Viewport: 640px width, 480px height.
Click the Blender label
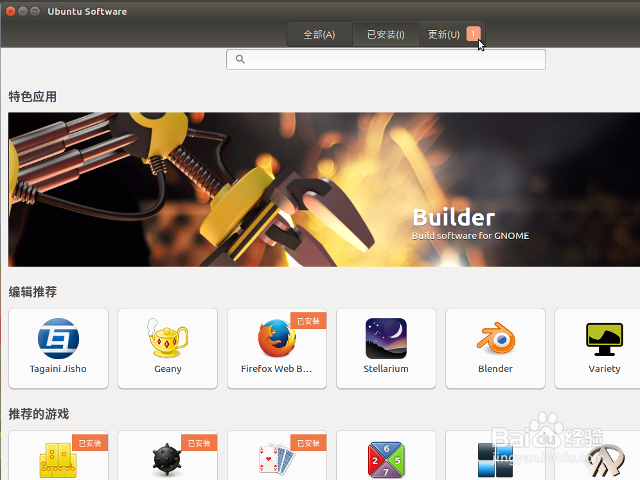pyautogui.click(x=496, y=369)
